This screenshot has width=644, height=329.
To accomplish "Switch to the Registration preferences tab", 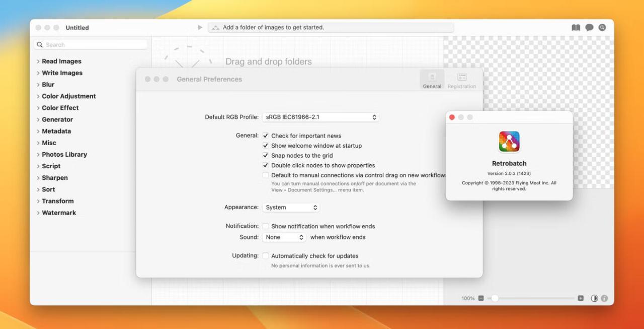I will [461, 80].
